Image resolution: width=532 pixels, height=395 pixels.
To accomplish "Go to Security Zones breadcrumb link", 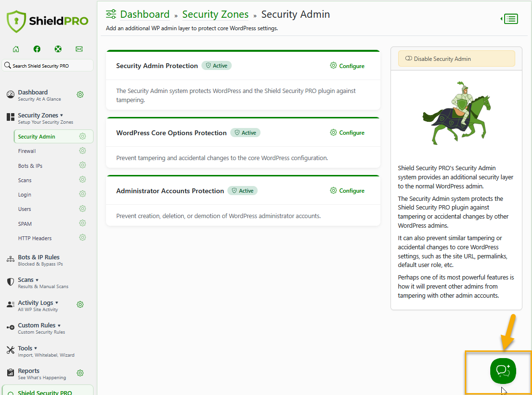I will pos(215,14).
